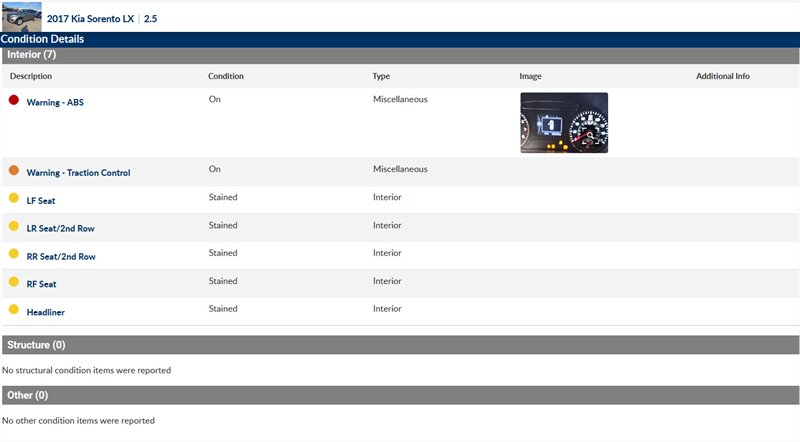Sort by the Condition column header
The image size is (800, 442).
pos(225,76)
